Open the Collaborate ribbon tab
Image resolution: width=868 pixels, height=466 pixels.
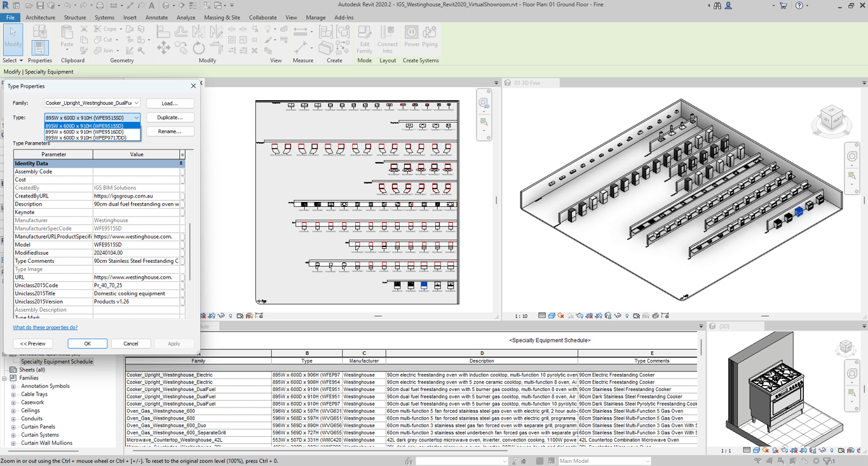[262, 18]
